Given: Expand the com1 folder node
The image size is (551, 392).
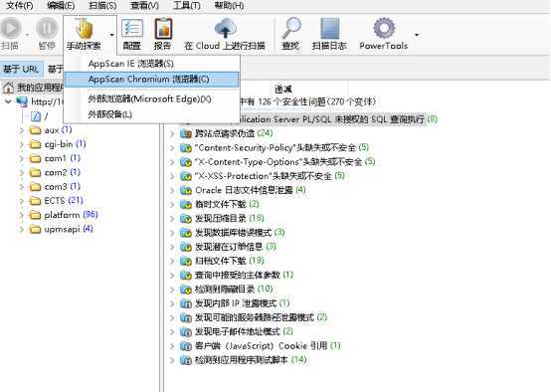Looking at the screenshot, I should pos(22,158).
